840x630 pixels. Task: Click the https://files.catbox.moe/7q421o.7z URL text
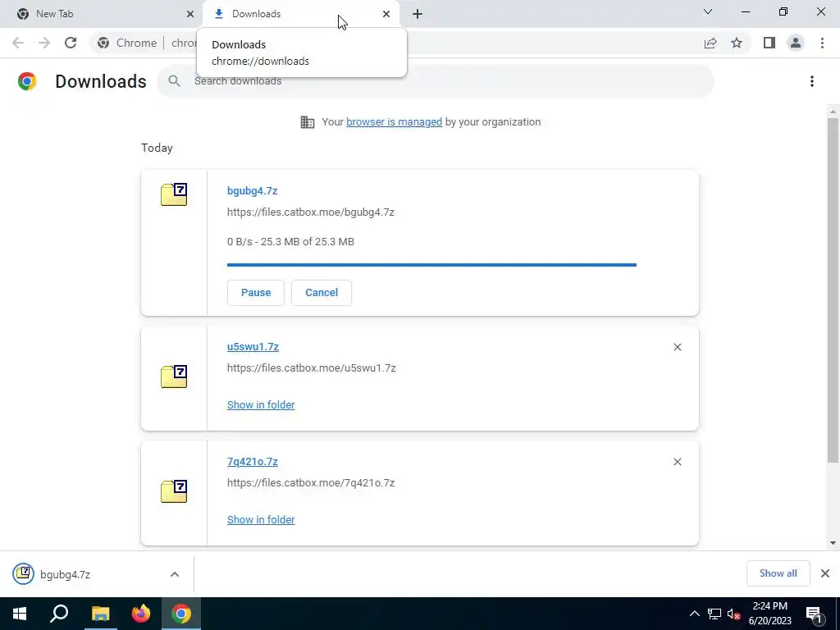click(311, 482)
